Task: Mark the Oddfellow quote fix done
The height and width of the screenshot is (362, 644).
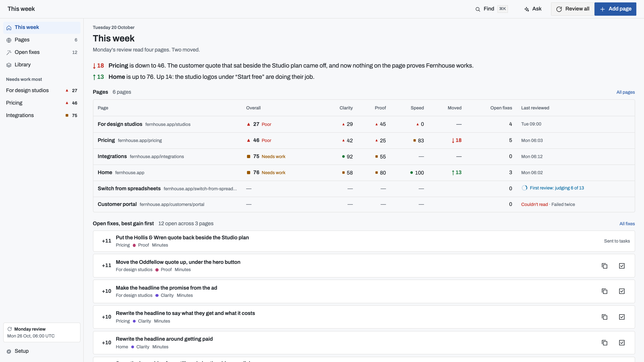Action: [622, 266]
